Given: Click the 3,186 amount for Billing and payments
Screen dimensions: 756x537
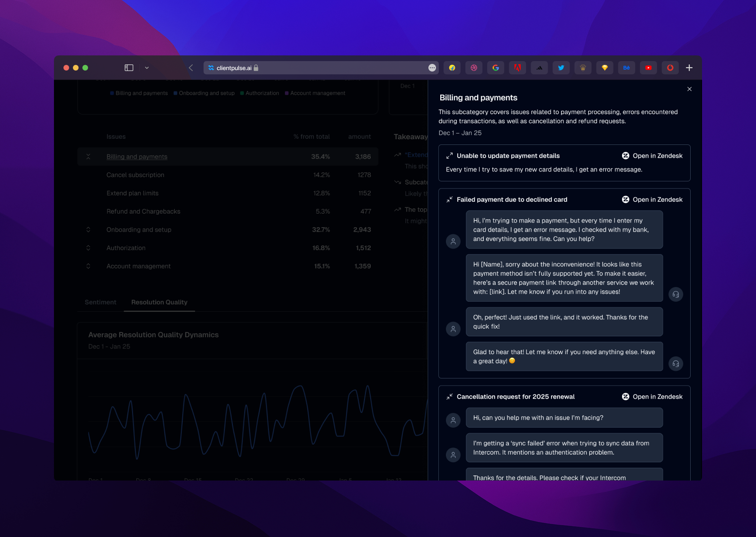Looking at the screenshot, I should click(x=363, y=157).
